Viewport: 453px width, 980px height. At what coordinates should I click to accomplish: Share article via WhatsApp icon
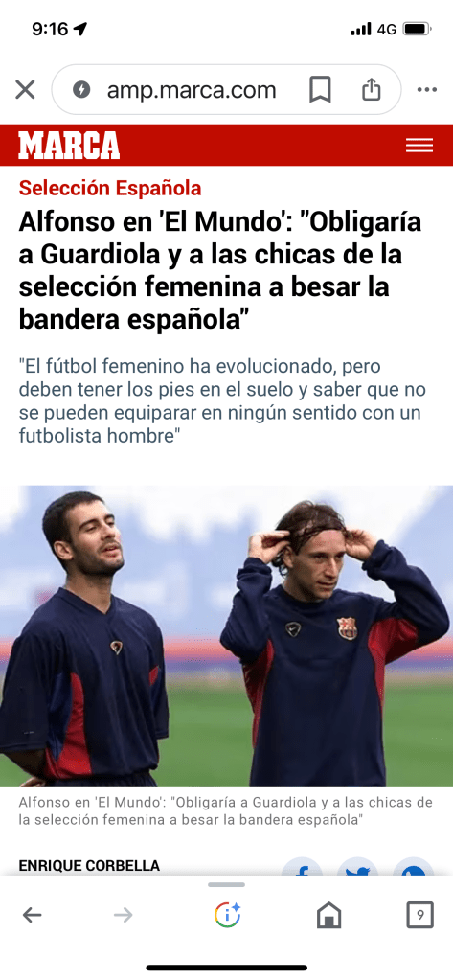[x=413, y=868]
